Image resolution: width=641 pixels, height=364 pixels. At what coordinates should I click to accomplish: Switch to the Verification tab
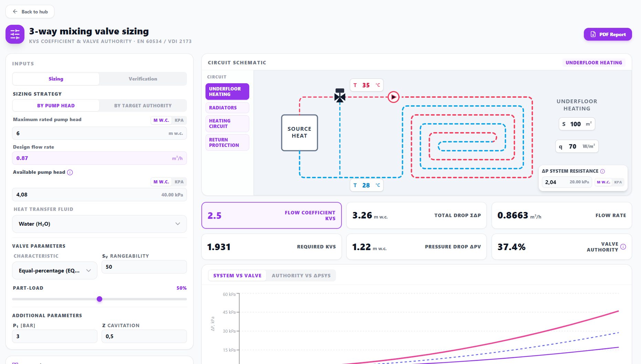(x=143, y=79)
